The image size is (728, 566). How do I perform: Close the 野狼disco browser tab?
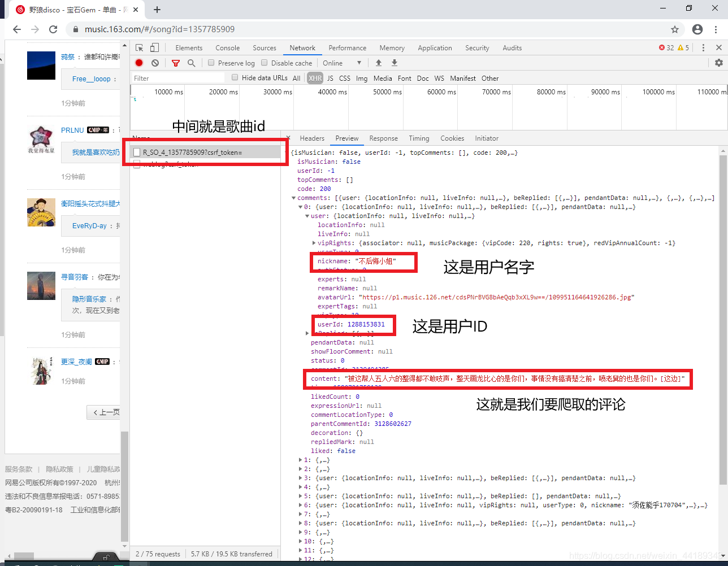tap(136, 10)
